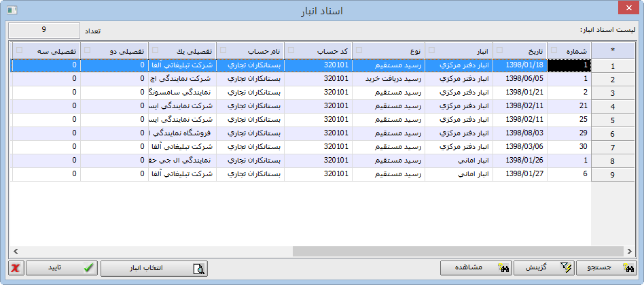Open the گزینش (filter) button

coord(544,268)
